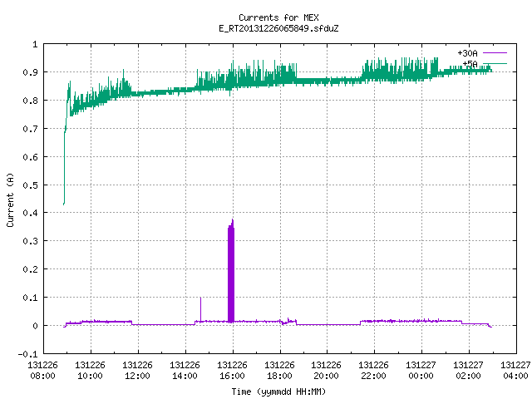Viewport: 532px width, 399px height.
Task: Click the x-axis tick '131227 04:00'
Action: [x=515, y=371]
